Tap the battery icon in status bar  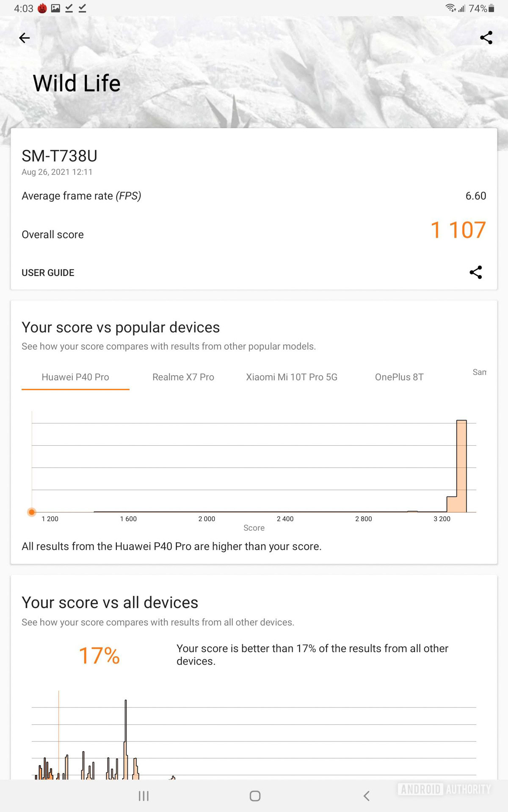click(x=491, y=8)
